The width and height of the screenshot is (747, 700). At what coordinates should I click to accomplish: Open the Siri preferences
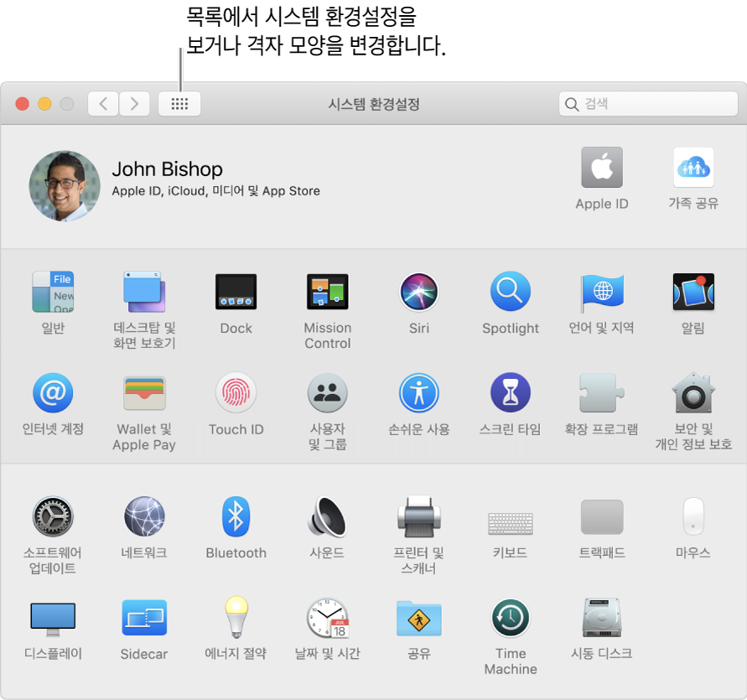click(419, 292)
